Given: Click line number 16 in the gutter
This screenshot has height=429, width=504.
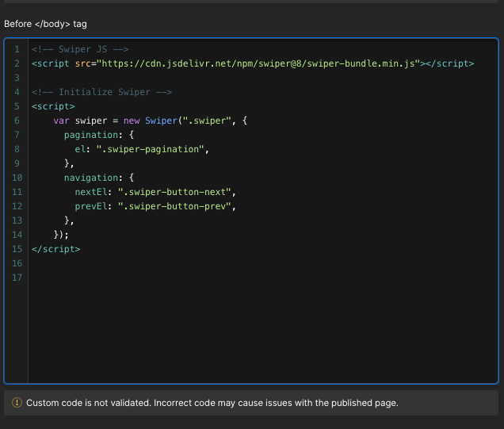Looking at the screenshot, I should tap(17, 263).
